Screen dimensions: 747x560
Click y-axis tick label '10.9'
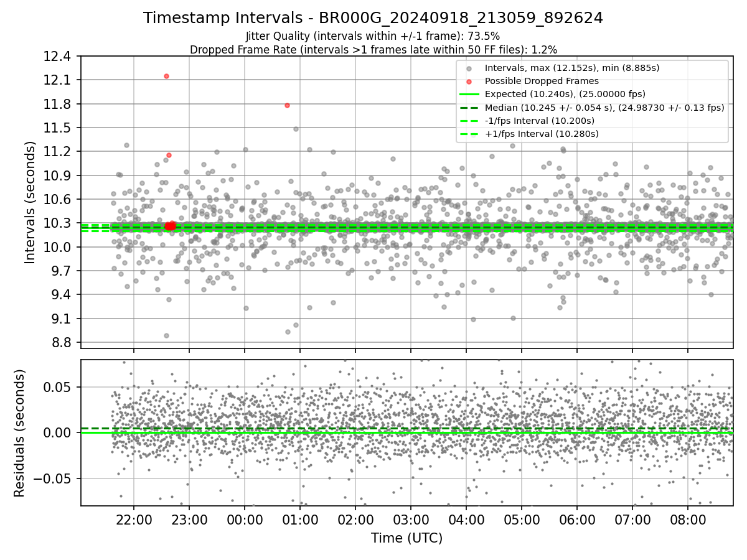(58, 175)
